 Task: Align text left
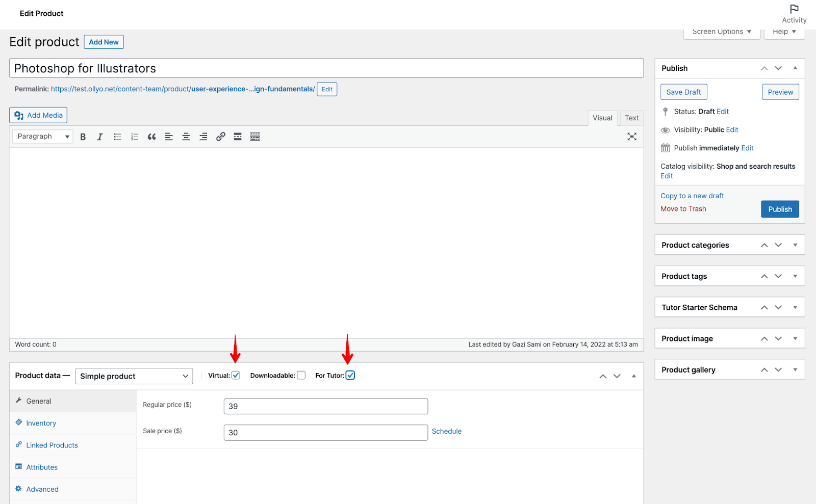click(x=169, y=137)
